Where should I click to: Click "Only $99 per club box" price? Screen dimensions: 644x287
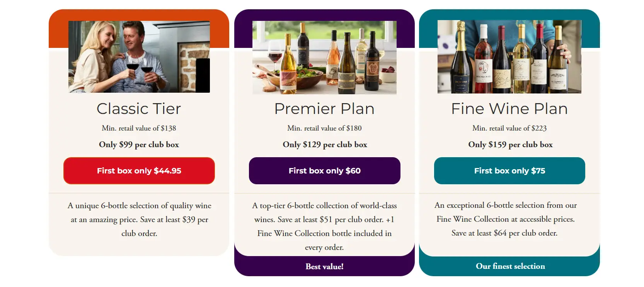click(139, 144)
